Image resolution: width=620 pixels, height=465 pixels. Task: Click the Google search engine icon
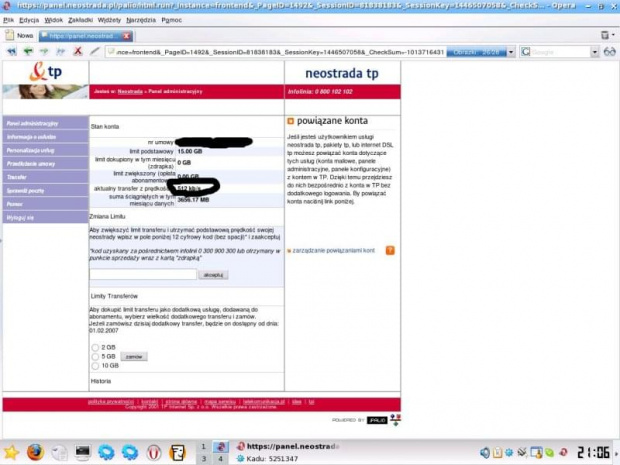[525, 52]
